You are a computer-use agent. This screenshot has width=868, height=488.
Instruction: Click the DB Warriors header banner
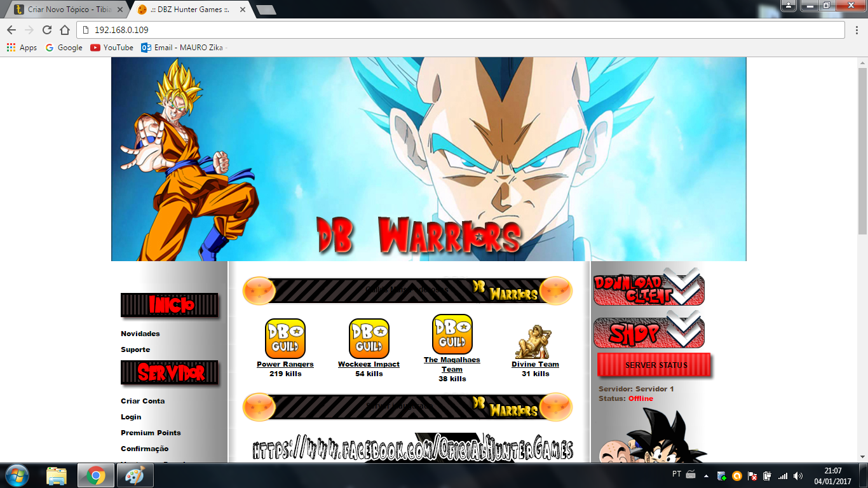click(x=429, y=159)
